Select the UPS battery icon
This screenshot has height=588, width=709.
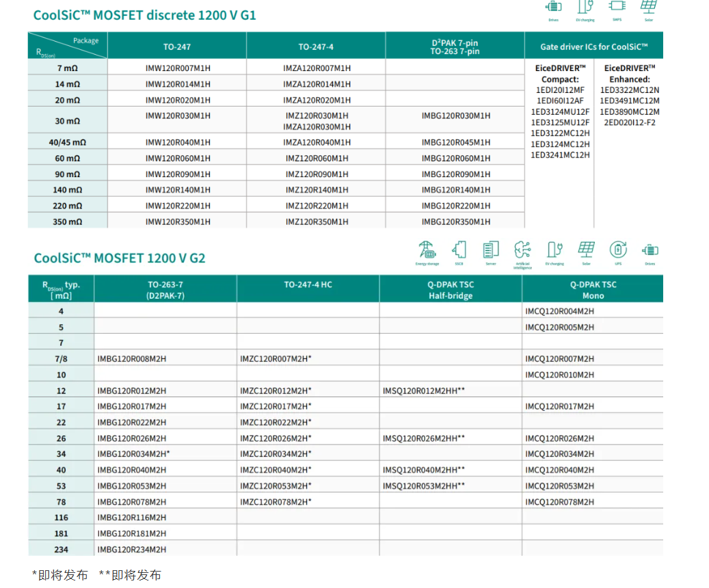[x=618, y=250]
